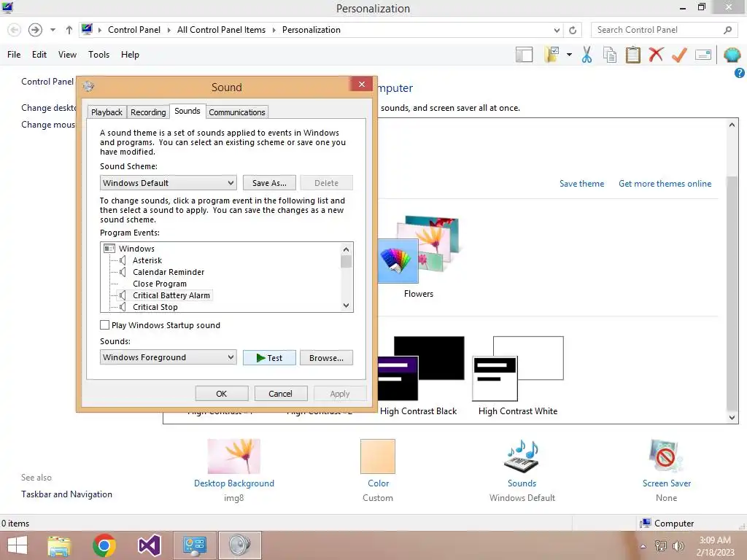
Task: Click the shell globe toolbar icon
Action: 732,55
